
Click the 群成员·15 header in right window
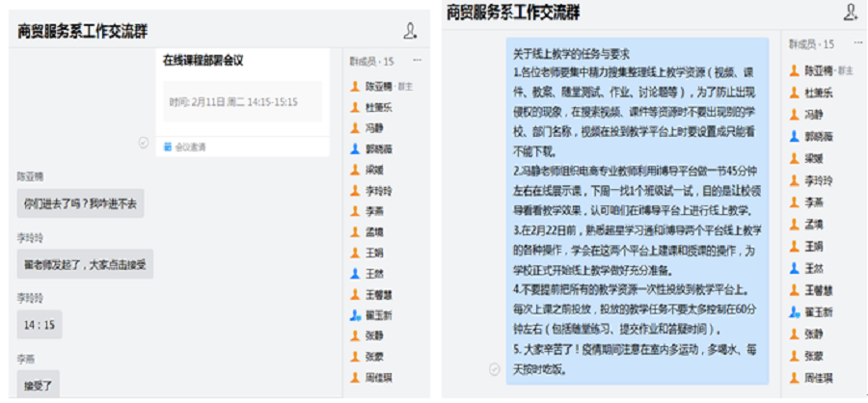pyautogui.click(x=810, y=44)
